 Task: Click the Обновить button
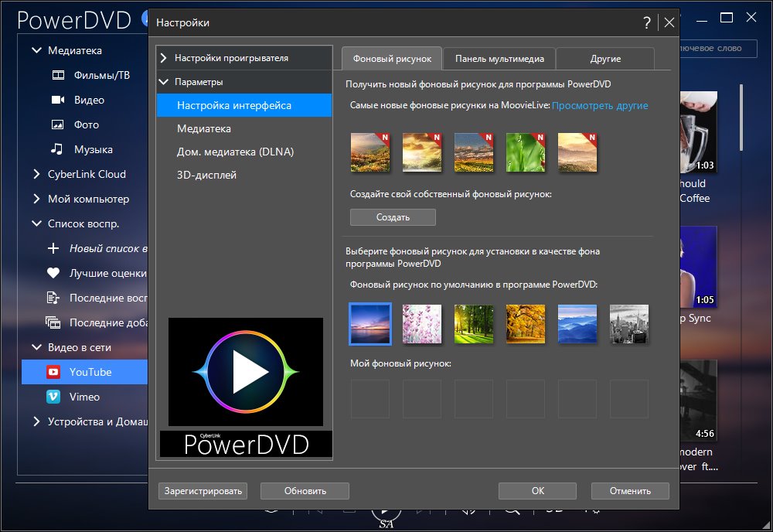point(305,491)
